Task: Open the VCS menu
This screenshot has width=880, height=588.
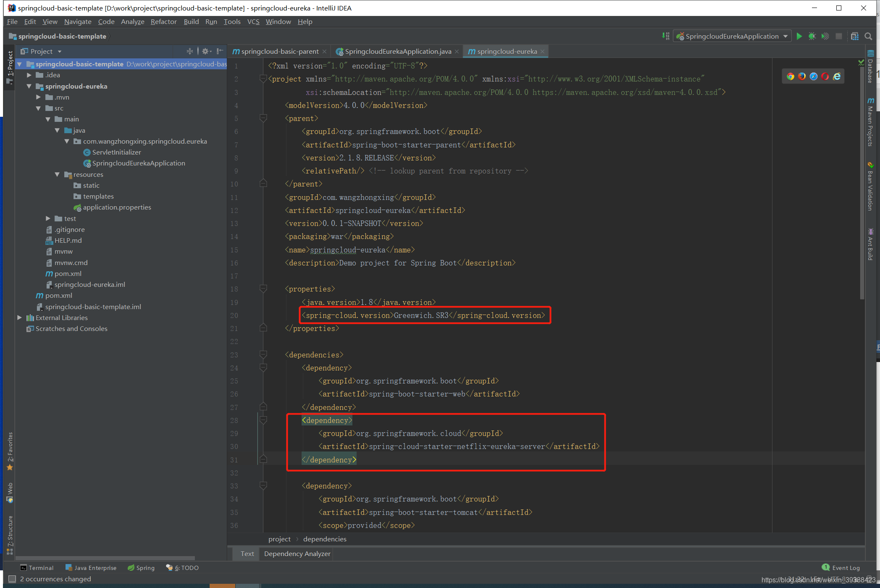Action: pyautogui.click(x=253, y=21)
